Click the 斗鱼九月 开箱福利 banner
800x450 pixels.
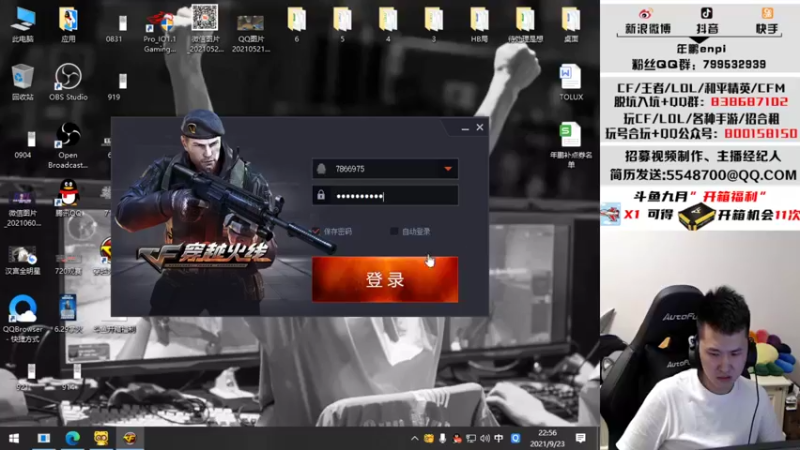(699, 196)
